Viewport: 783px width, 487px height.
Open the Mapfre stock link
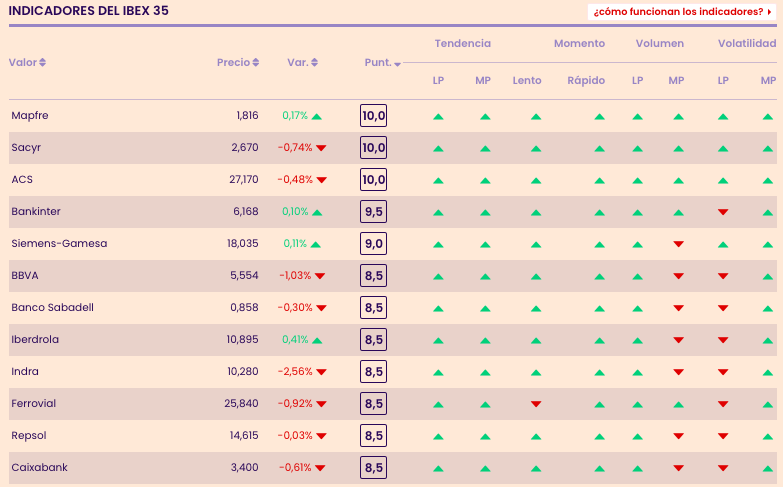(30, 116)
